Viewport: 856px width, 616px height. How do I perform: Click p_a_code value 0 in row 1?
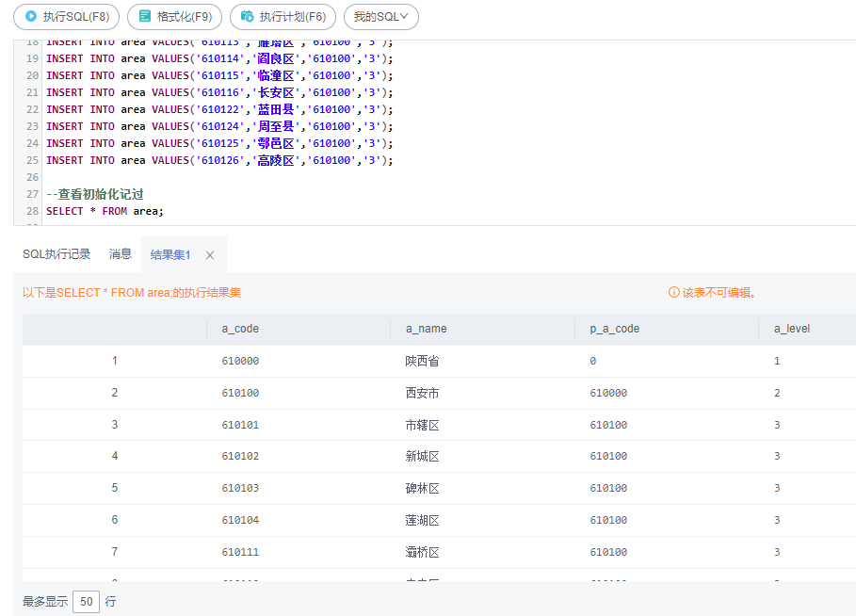click(593, 361)
